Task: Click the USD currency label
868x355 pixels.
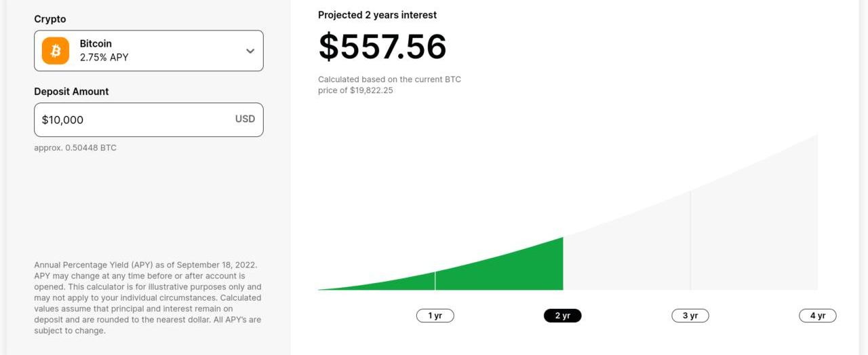Action: pyautogui.click(x=245, y=119)
